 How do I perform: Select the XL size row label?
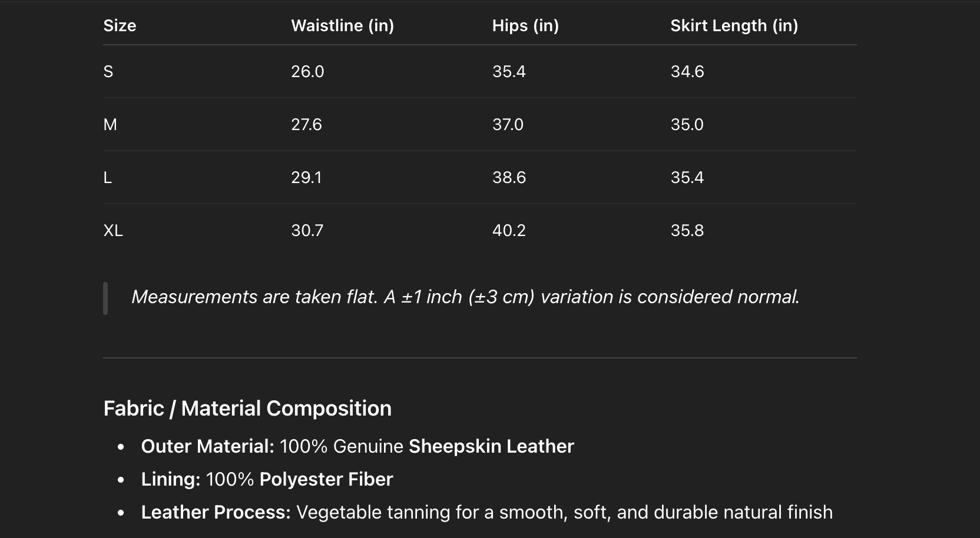[x=113, y=230]
